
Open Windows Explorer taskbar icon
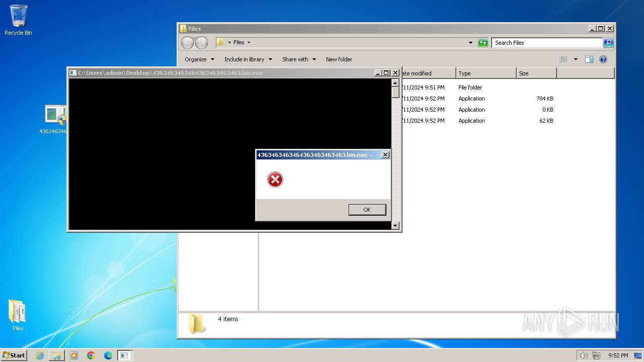point(57,355)
